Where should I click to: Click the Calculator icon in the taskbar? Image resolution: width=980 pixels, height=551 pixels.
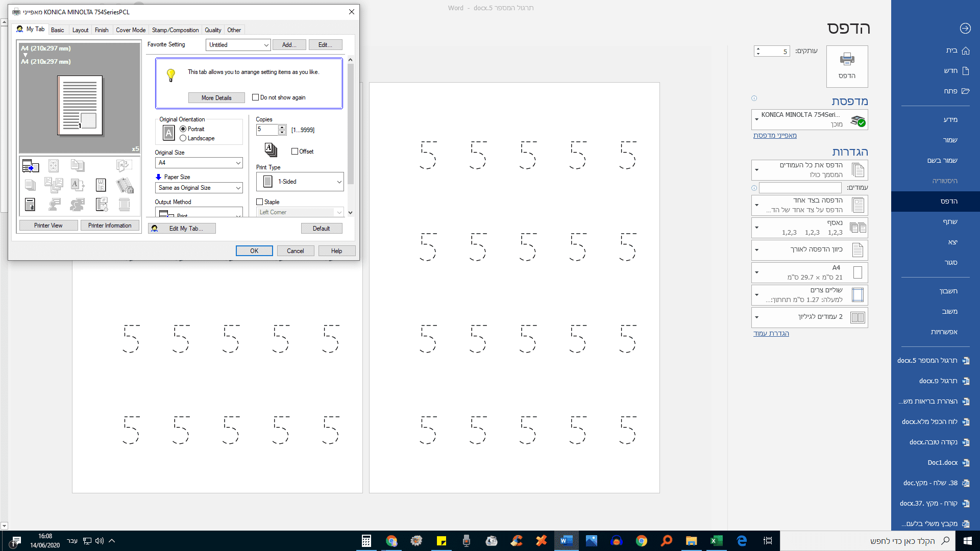366,541
